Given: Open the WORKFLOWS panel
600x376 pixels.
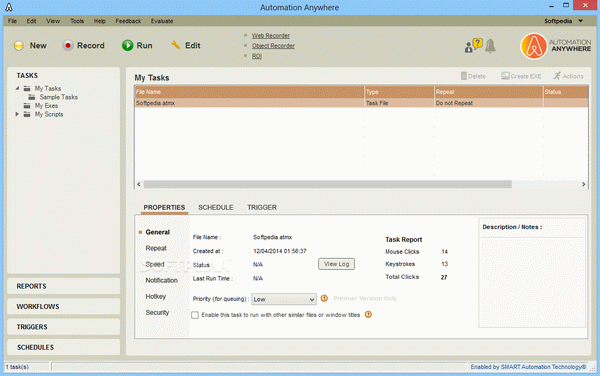Looking at the screenshot, I should click(64, 306).
